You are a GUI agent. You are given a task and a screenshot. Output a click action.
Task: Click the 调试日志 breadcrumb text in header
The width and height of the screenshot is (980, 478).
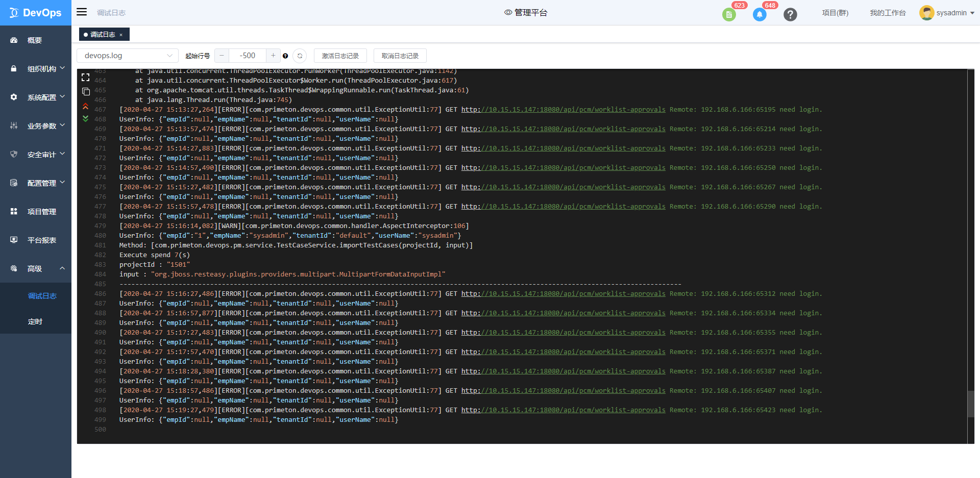pyautogui.click(x=111, y=13)
